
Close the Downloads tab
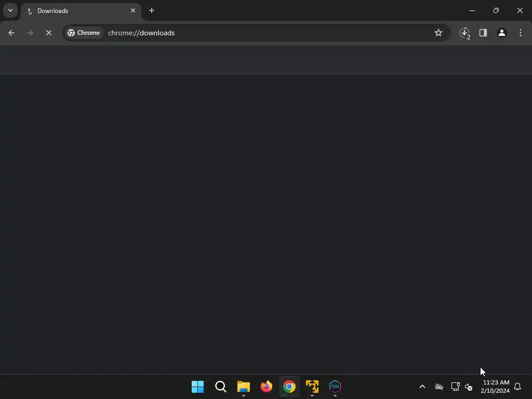133,10
